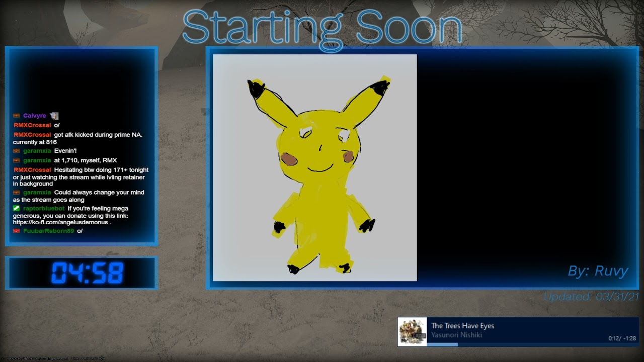Open the ko-fi.com/angelusdemonus donation link
Screen dimensions: 644x362
60,222
